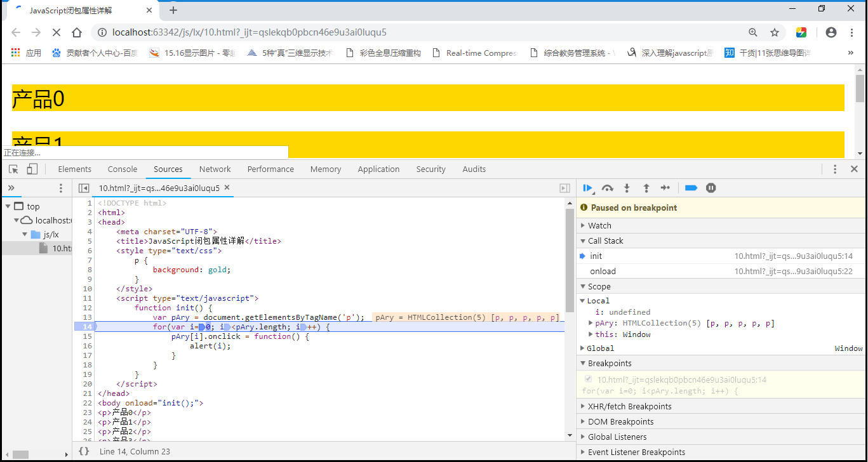Step over next function call
Viewport: 868px width, 462px height.
click(608, 188)
